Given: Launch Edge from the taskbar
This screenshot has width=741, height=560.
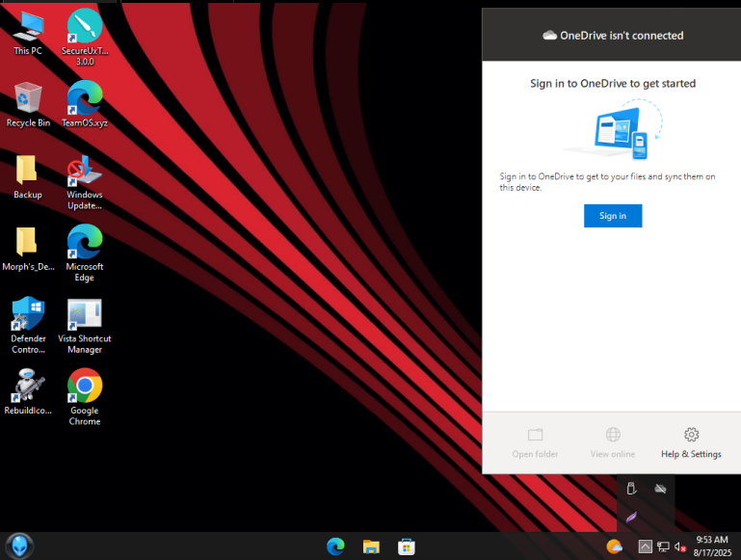Looking at the screenshot, I should (x=335, y=547).
